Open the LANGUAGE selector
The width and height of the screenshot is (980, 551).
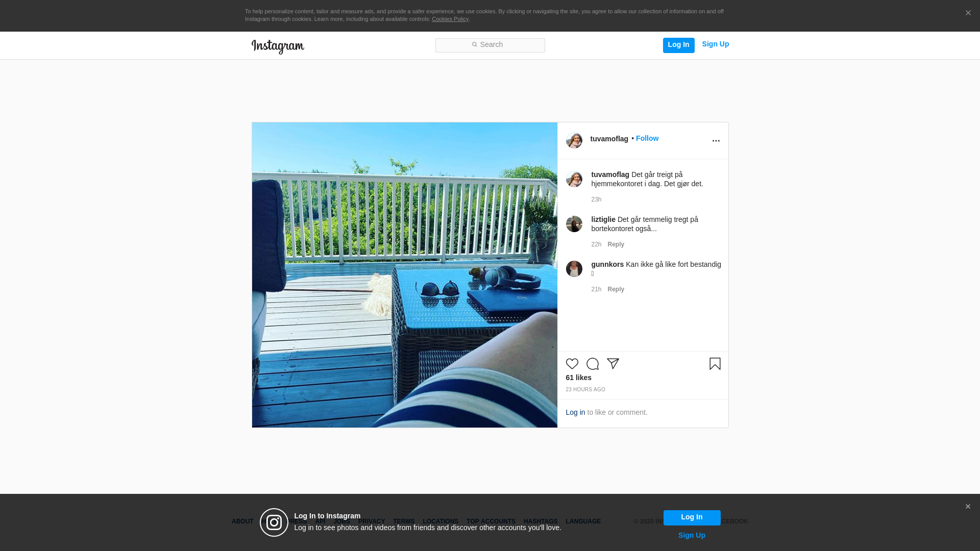coord(583,521)
